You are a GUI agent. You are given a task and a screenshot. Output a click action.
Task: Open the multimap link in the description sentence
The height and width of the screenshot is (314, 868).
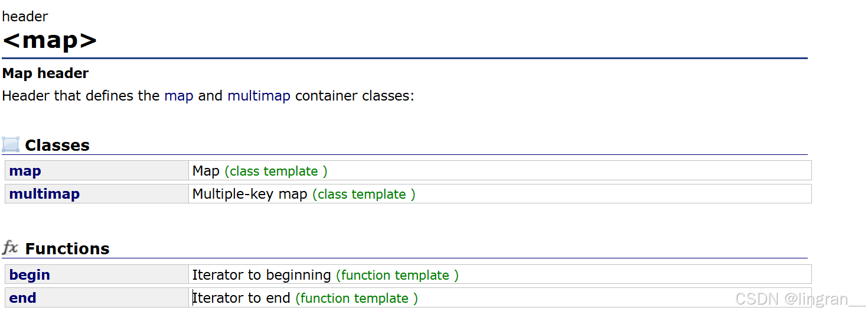[259, 96]
